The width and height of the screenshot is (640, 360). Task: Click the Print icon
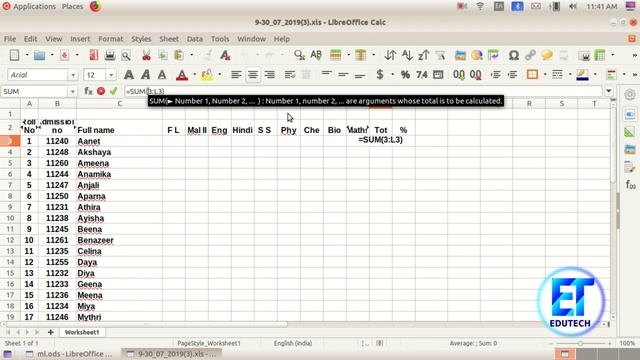tap(110, 55)
